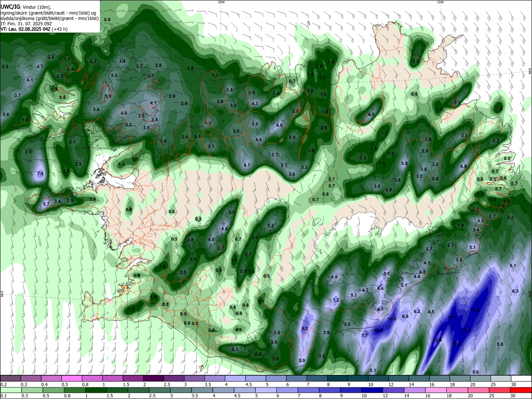Click the 6.3 value near the eastern edge
Viewport: 532px width, 399px height.
(515, 291)
